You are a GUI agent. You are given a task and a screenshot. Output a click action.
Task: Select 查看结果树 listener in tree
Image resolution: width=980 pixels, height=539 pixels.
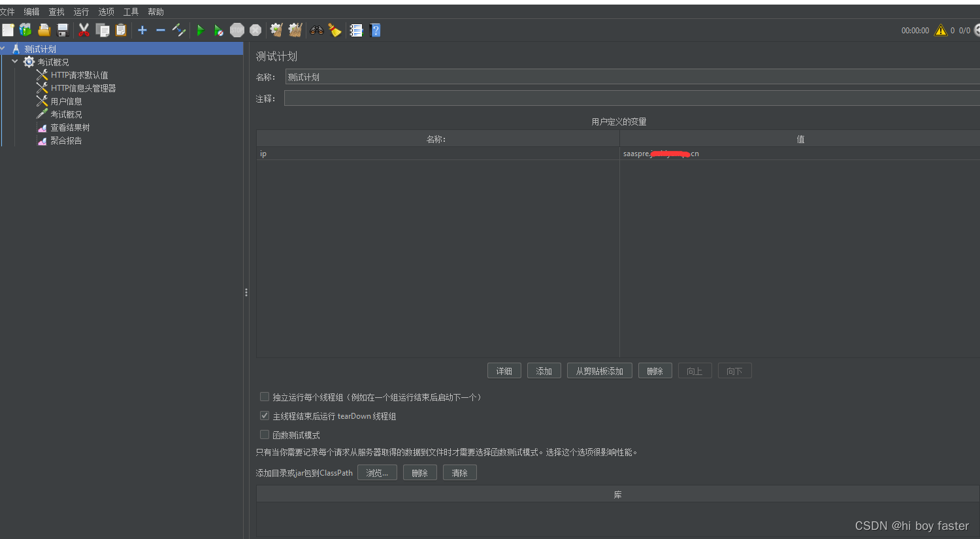[70, 127]
